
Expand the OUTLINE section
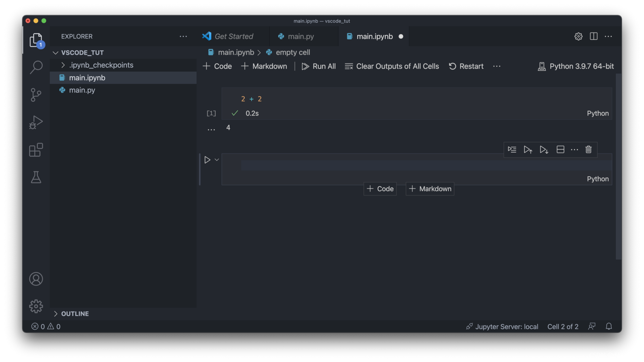55,313
